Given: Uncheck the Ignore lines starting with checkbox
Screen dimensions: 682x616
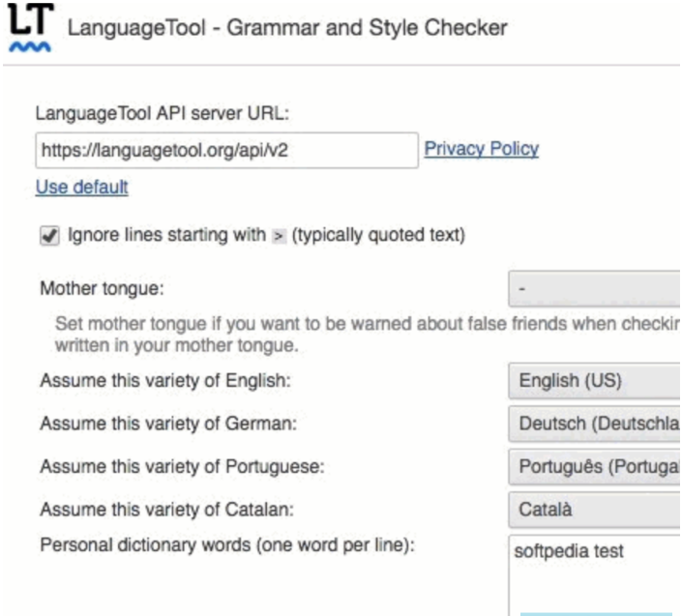Looking at the screenshot, I should point(49,236).
